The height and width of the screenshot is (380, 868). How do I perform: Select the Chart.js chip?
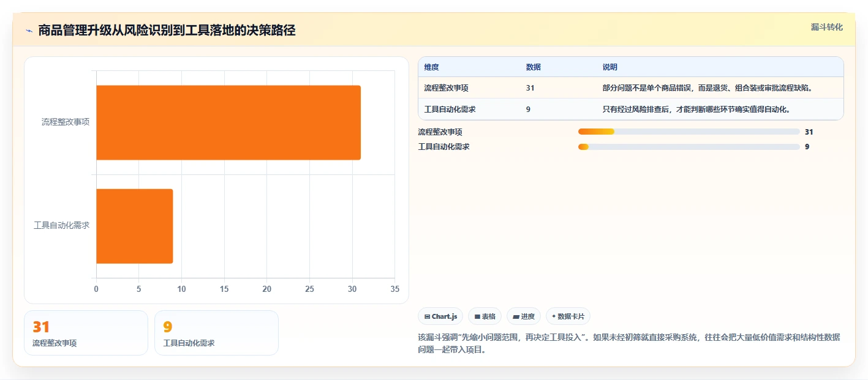[440, 316]
